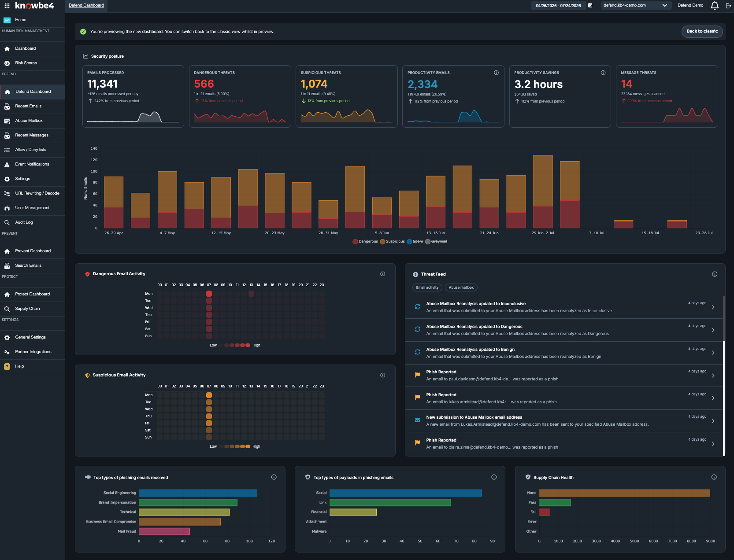Toggle Dangerous series in chart legend

(x=365, y=241)
